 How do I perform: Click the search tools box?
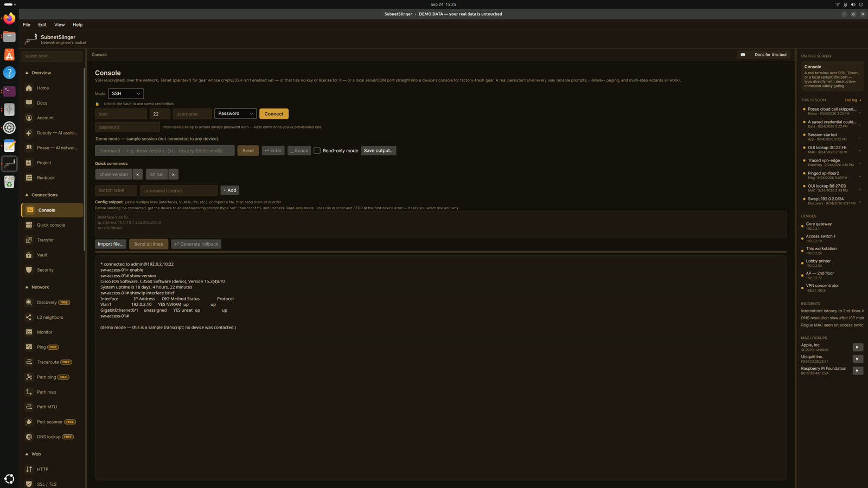point(52,56)
